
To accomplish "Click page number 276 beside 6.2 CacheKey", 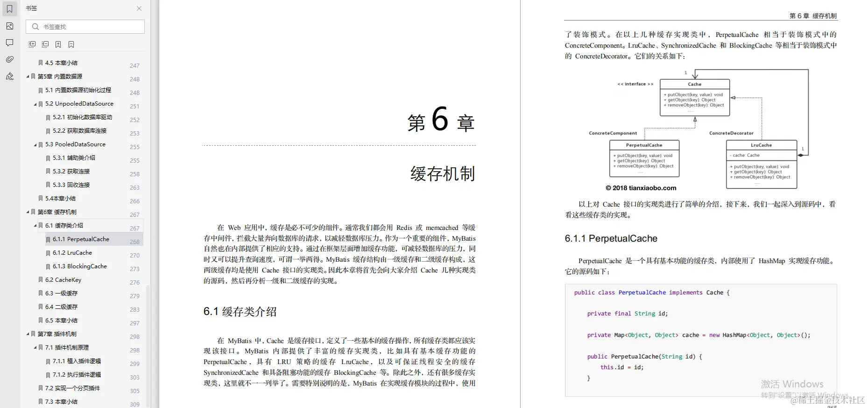I will [x=134, y=282].
